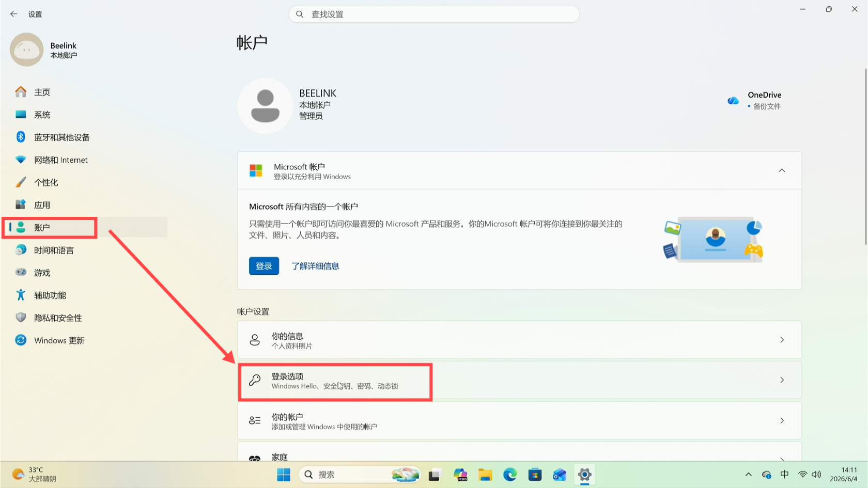
Task: Select the 登录选项 row title
Action: 287,376
